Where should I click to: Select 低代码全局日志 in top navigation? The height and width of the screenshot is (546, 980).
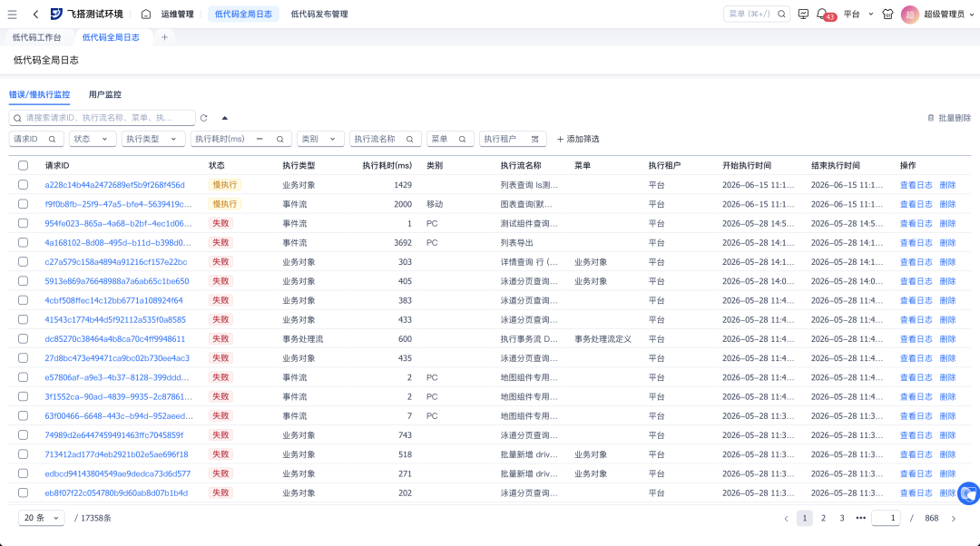243,14
